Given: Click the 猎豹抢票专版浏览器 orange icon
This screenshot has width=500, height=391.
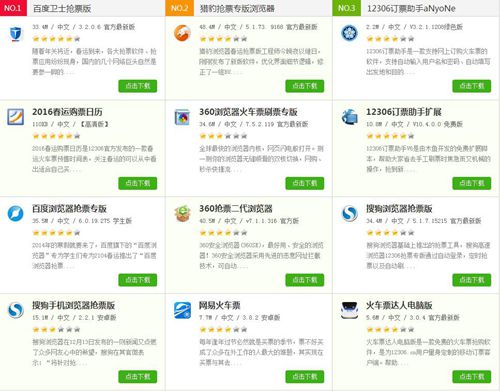Looking at the screenshot, I should click(x=182, y=33).
